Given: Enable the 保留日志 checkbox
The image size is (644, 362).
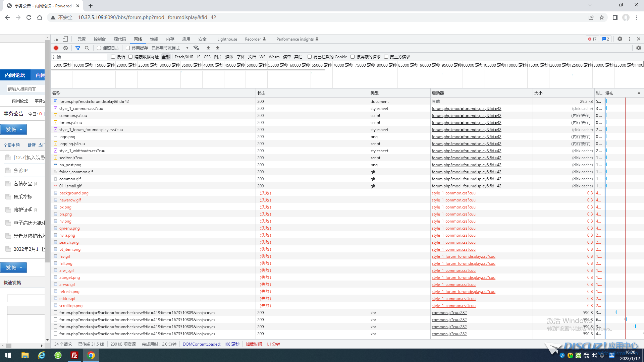Looking at the screenshot, I should (x=99, y=48).
